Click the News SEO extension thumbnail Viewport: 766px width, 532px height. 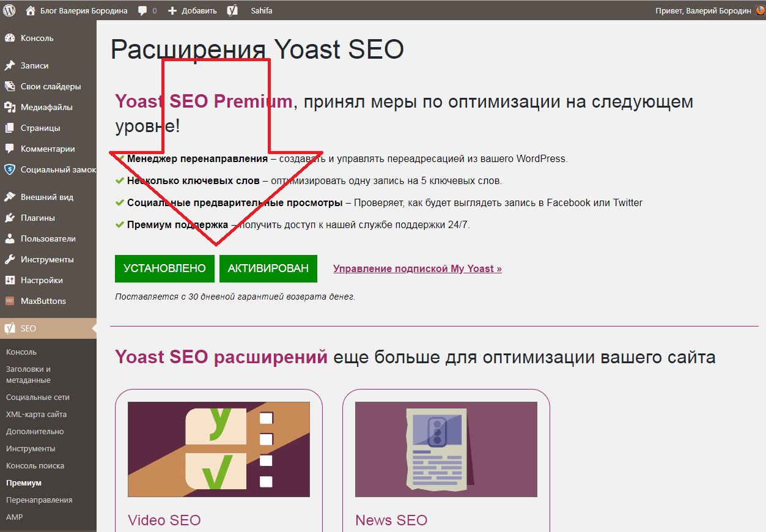[x=446, y=449]
